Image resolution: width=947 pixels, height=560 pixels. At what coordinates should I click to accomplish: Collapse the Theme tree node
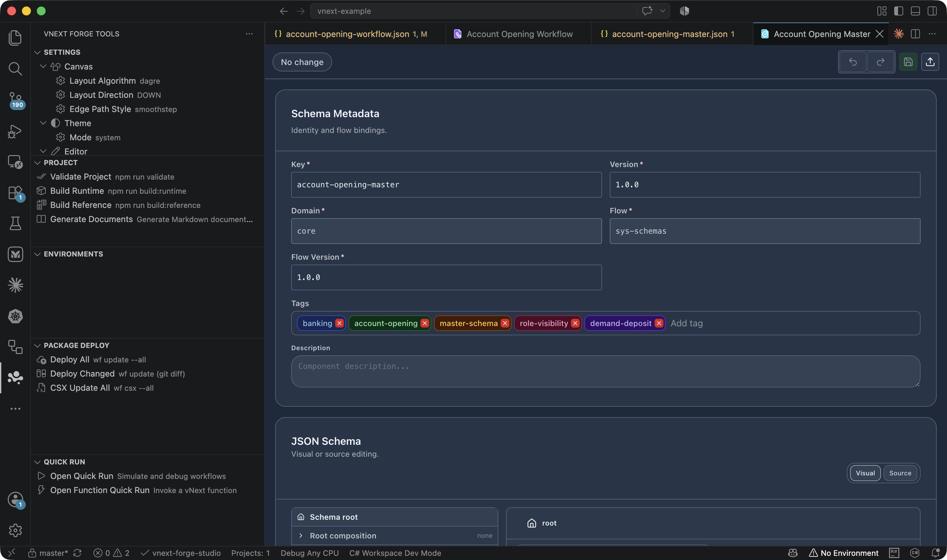click(43, 123)
